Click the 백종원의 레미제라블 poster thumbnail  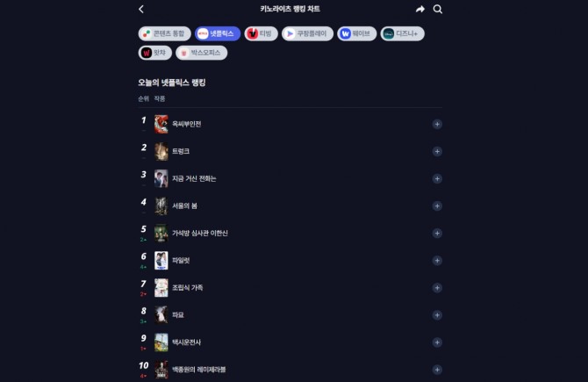(161, 370)
